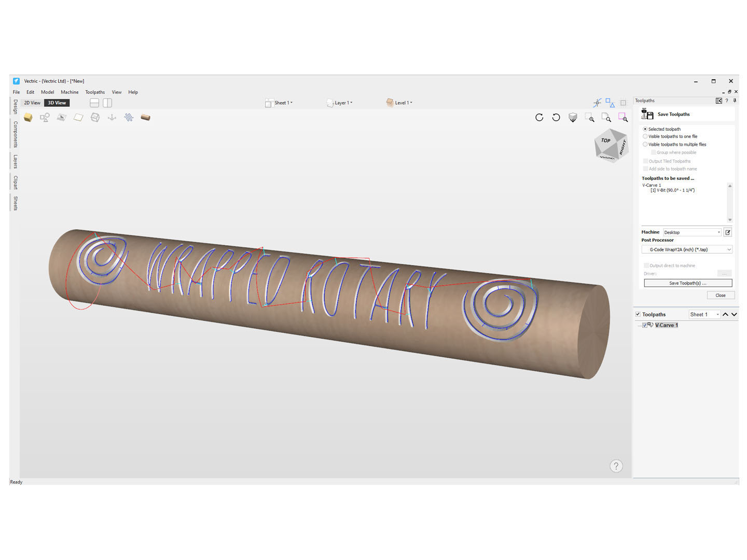Open the Clipart side tab
The image size is (747, 560).
[15, 183]
